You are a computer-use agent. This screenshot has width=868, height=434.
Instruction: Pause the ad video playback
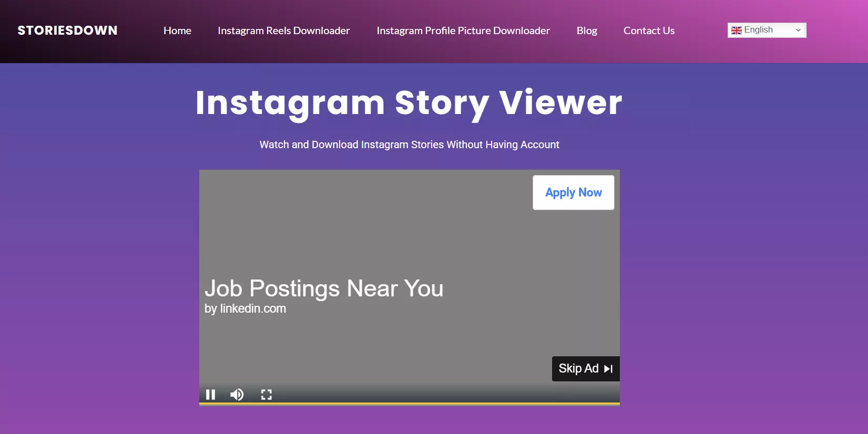(x=210, y=395)
